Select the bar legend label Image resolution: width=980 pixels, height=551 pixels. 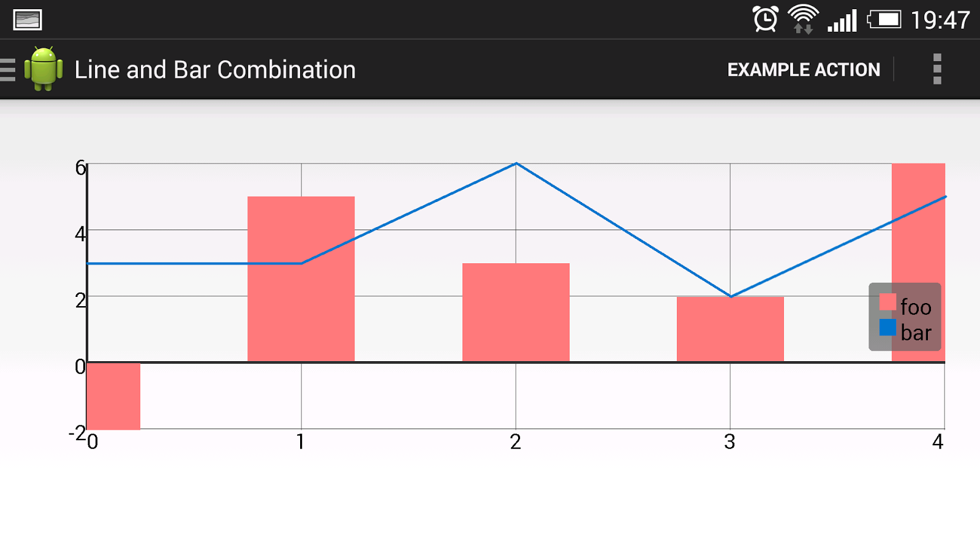pos(916,333)
